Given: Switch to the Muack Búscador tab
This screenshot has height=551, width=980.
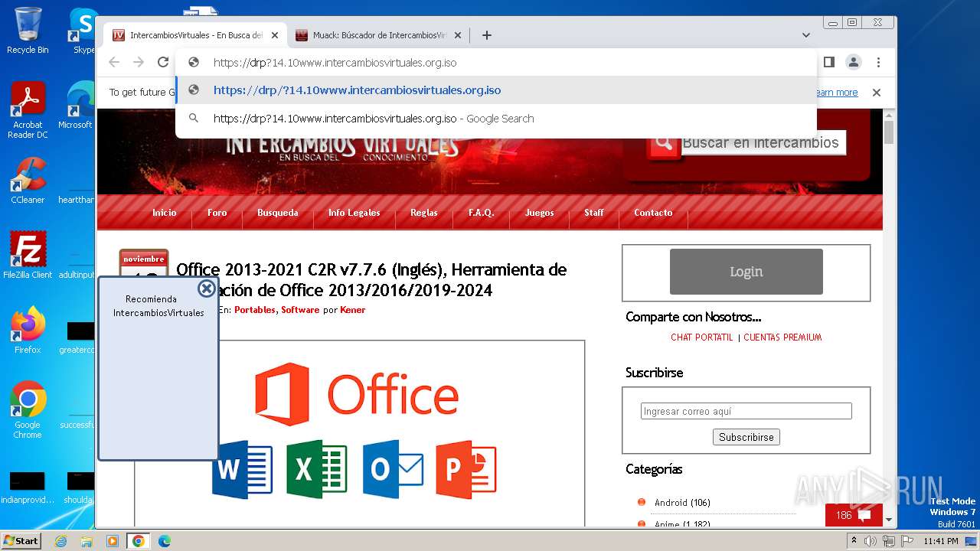Looking at the screenshot, I should click(x=379, y=35).
